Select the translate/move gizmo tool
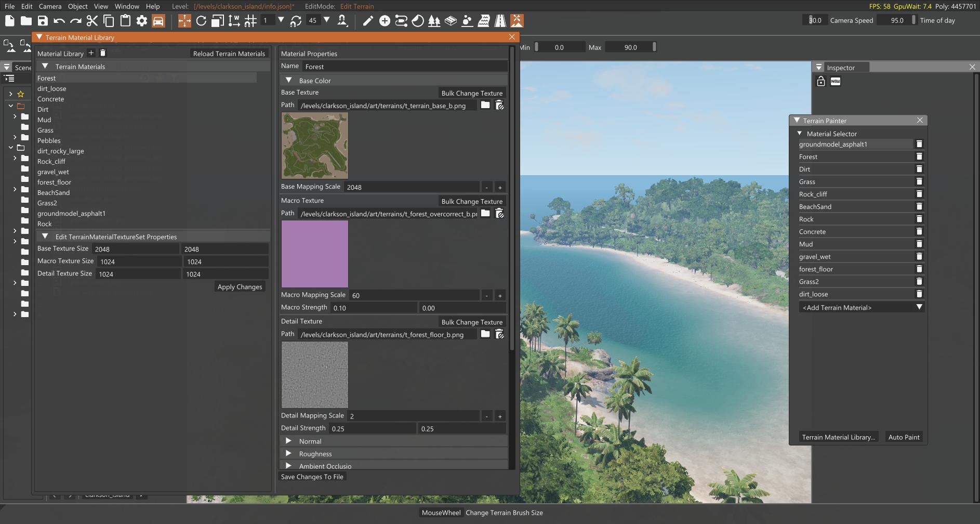This screenshot has height=524, width=980. tap(184, 21)
